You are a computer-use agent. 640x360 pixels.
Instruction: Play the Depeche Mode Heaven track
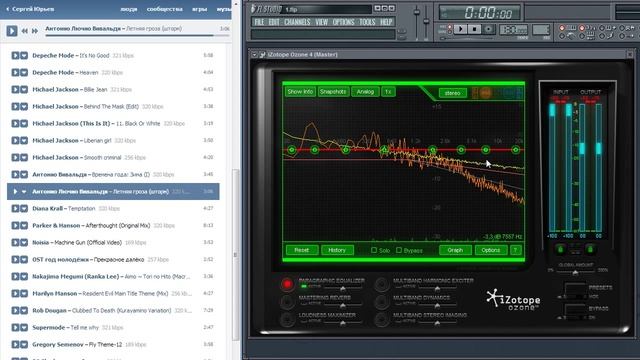[15, 73]
